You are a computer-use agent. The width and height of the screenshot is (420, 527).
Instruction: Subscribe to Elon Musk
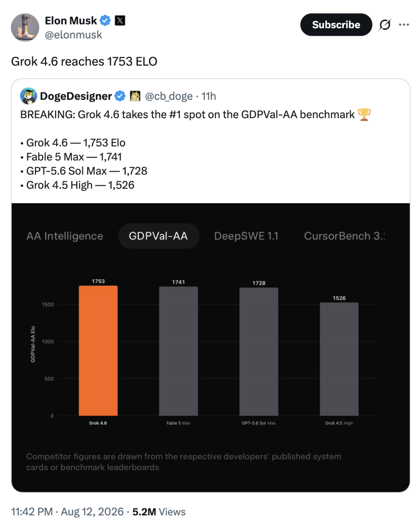coord(336,25)
